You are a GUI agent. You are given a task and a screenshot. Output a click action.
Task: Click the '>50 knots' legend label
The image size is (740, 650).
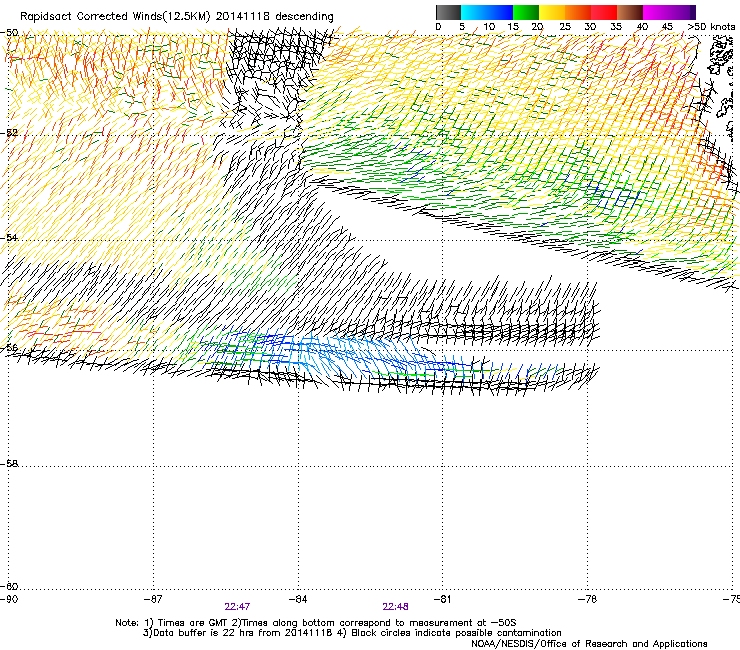pyautogui.click(x=711, y=27)
